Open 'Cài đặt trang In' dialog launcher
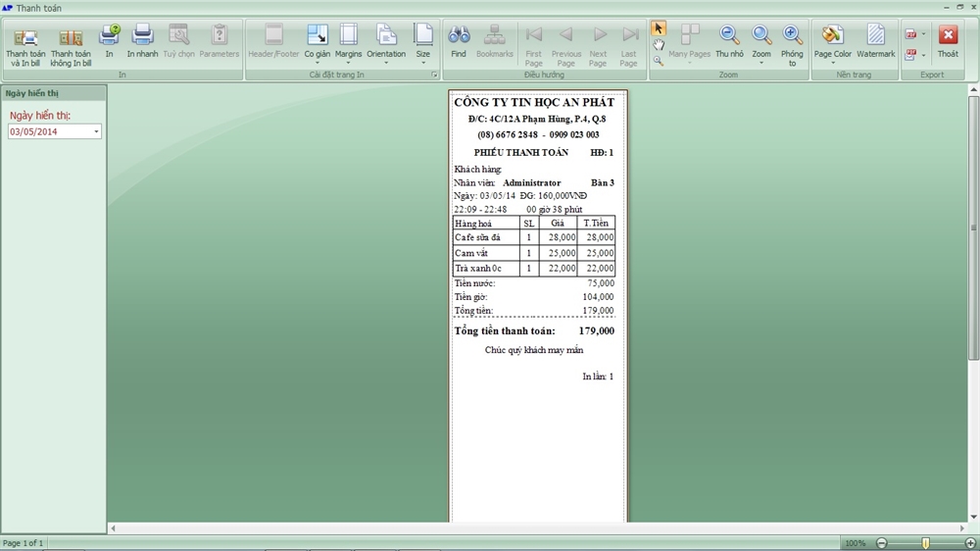Viewport: 980px width, 551px height. pyautogui.click(x=434, y=75)
